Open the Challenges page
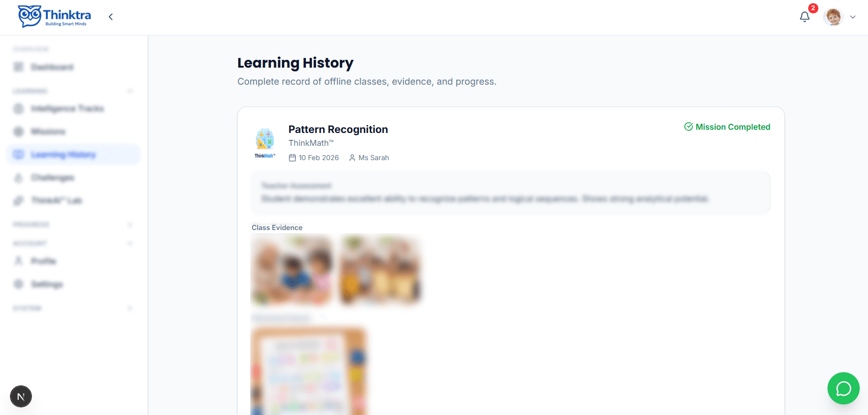This screenshot has width=868, height=415. tap(52, 178)
